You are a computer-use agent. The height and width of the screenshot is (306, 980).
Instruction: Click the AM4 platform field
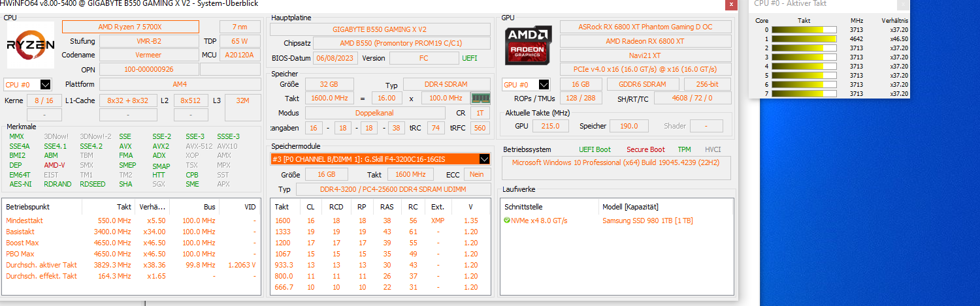click(180, 84)
